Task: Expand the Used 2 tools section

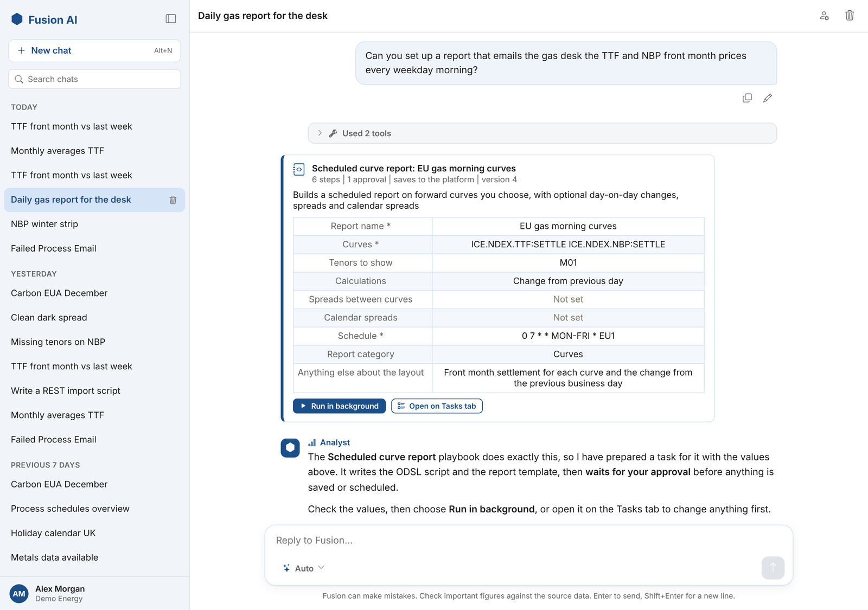Action: point(542,133)
